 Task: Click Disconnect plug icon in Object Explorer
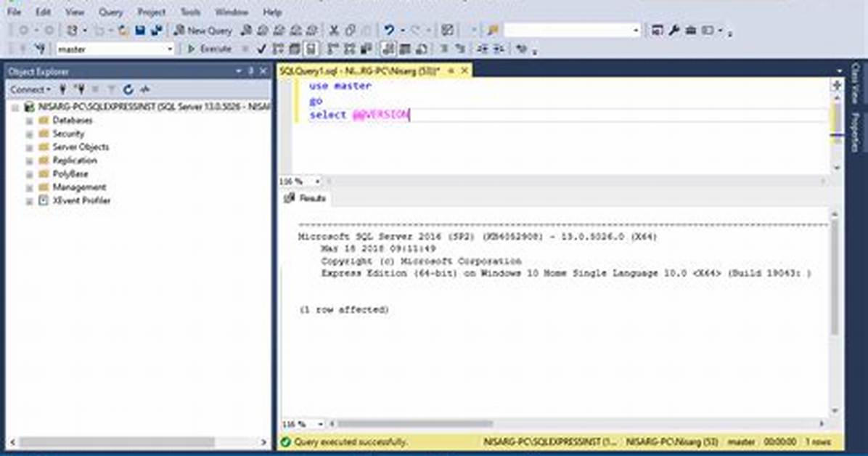[x=81, y=89]
